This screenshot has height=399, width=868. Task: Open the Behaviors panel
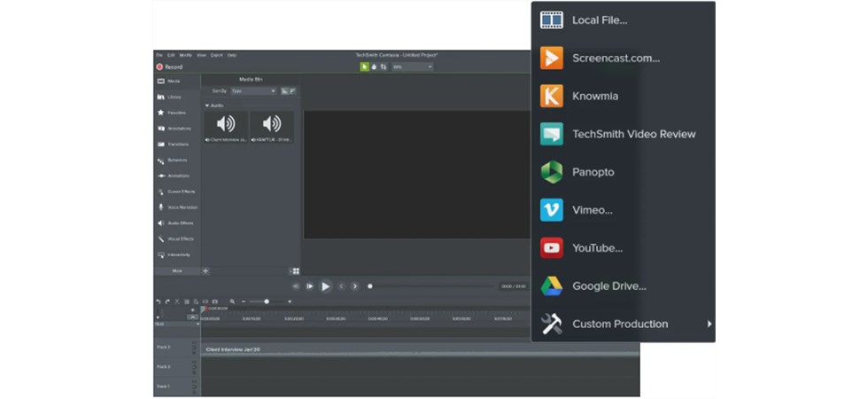(x=177, y=160)
